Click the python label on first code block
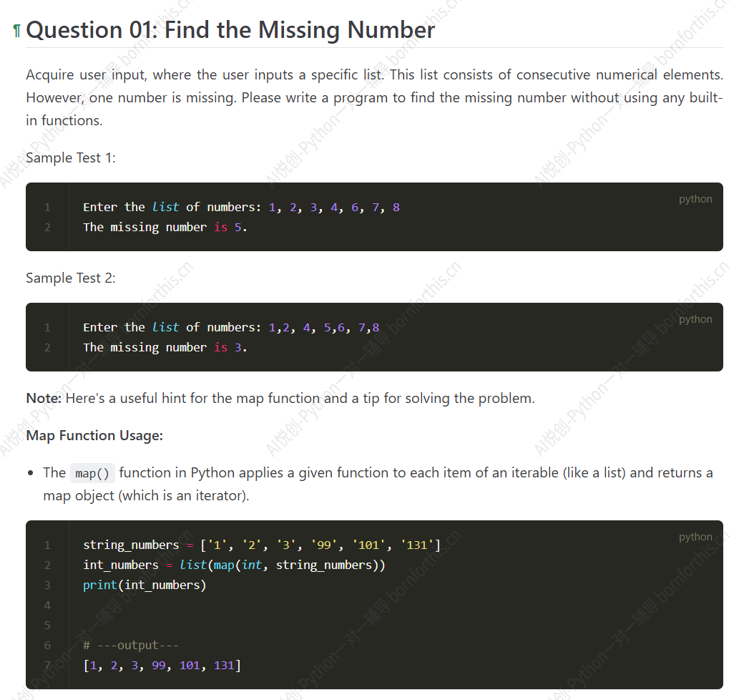The width and height of the screenshot is (744, 700). [x=695, y=199]
